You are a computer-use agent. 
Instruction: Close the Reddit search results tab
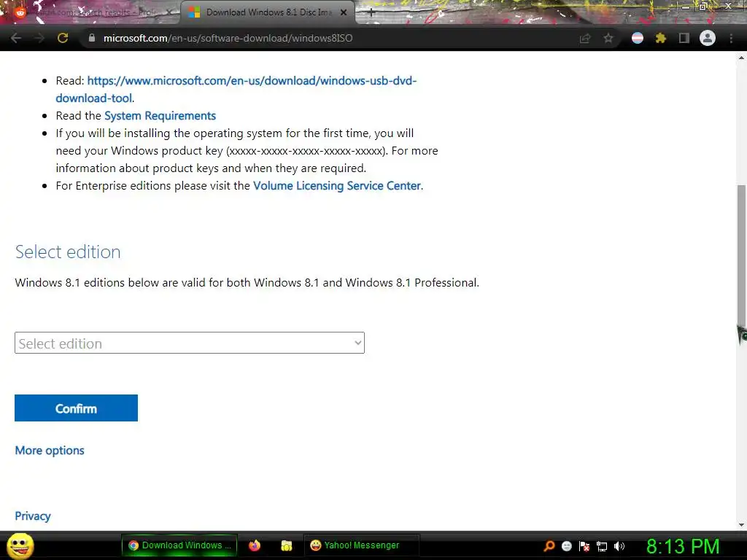pyautogui.click(x=169, y=12)
